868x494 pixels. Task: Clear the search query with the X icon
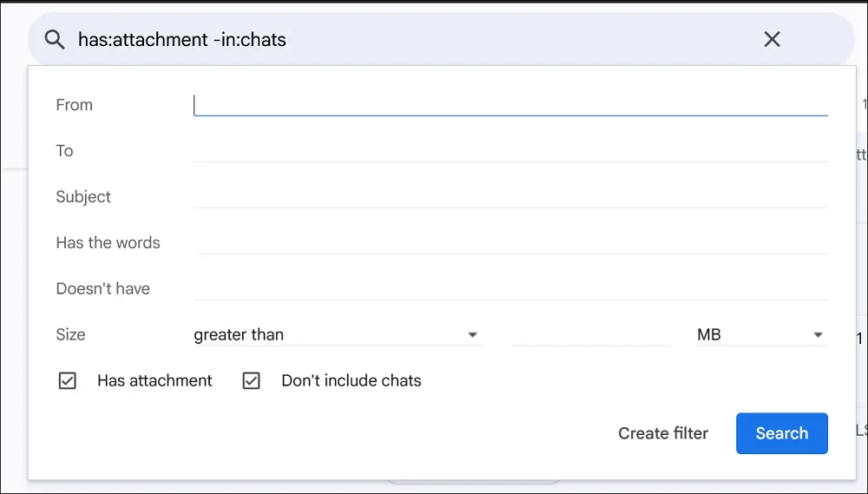(x=772, y=39)
